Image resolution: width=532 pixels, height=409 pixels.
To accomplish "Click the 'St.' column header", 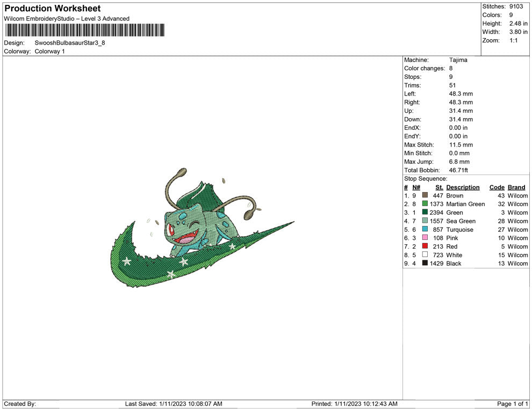I will pos(439,187).
